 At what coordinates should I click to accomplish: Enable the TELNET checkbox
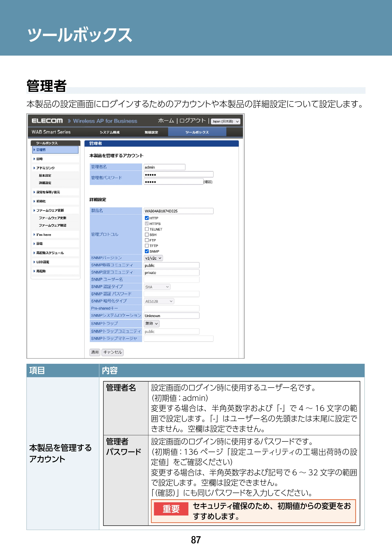pos(147,229)
